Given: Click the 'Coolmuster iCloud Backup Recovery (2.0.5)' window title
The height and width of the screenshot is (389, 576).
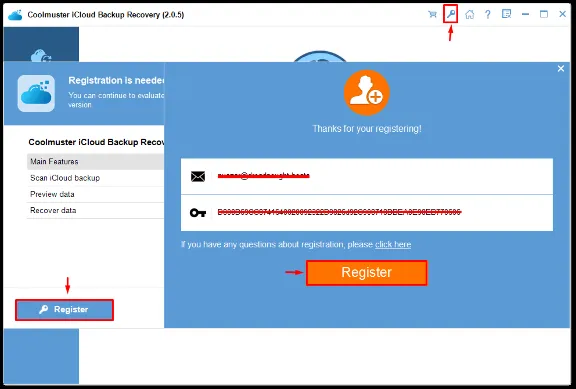Looking at the screenshot, I should point(106,15).
